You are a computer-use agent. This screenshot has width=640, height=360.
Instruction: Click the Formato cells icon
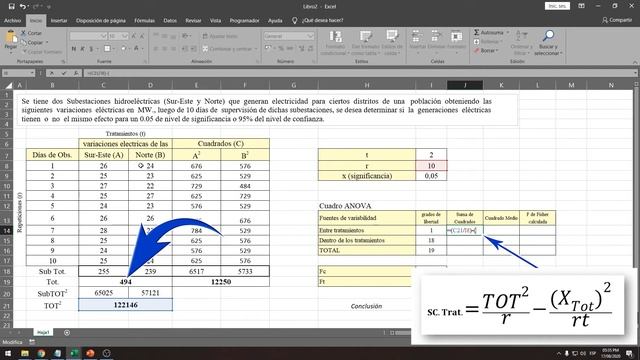(456, 36)
